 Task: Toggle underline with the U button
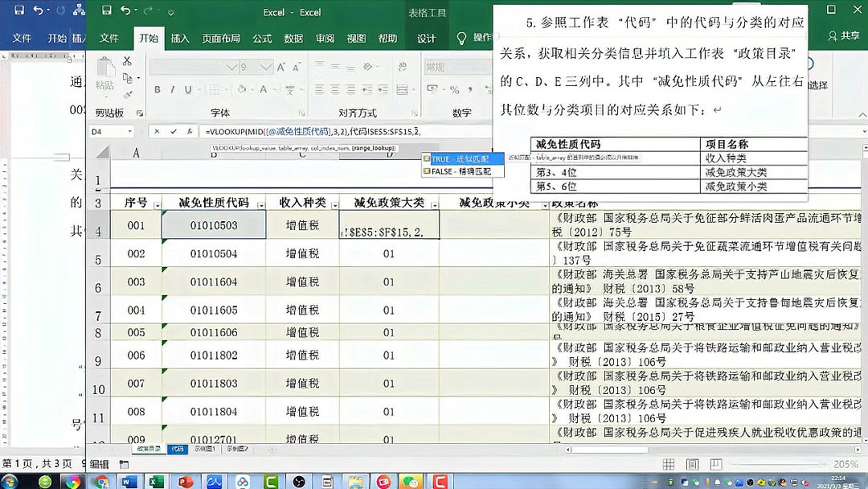(x=188, y=90)
